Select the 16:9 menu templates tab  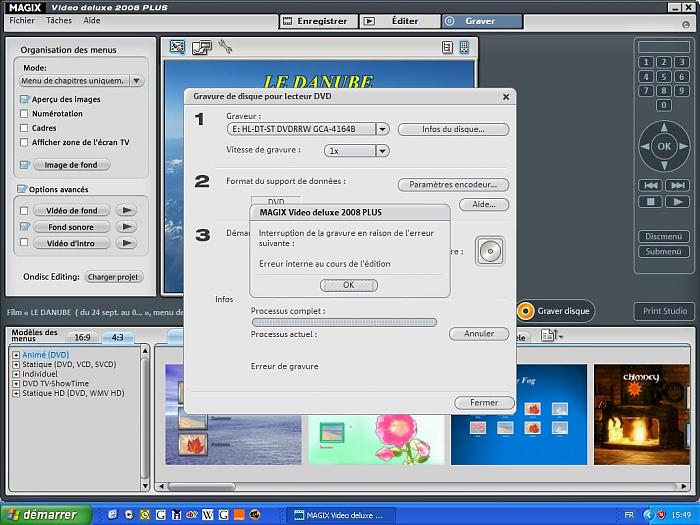[82, 338]
